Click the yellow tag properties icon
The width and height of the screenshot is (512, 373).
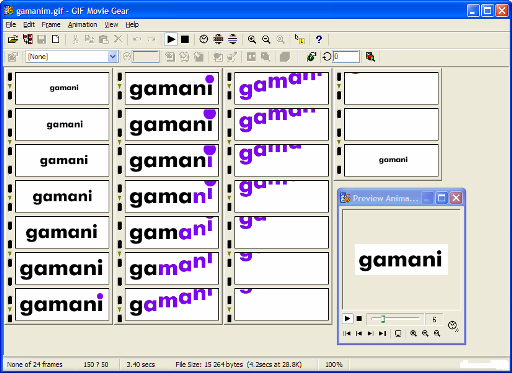pyautogui.click(x=299, y=39)
